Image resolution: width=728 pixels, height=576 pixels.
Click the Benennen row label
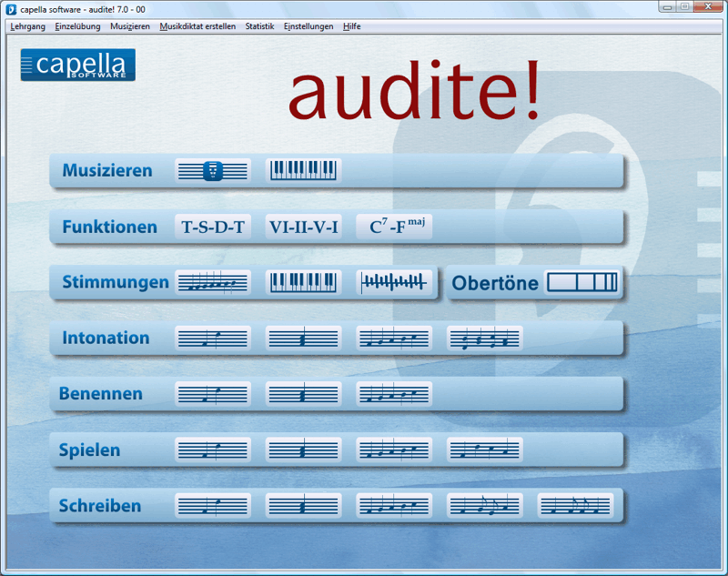click(x=101, y=394)
